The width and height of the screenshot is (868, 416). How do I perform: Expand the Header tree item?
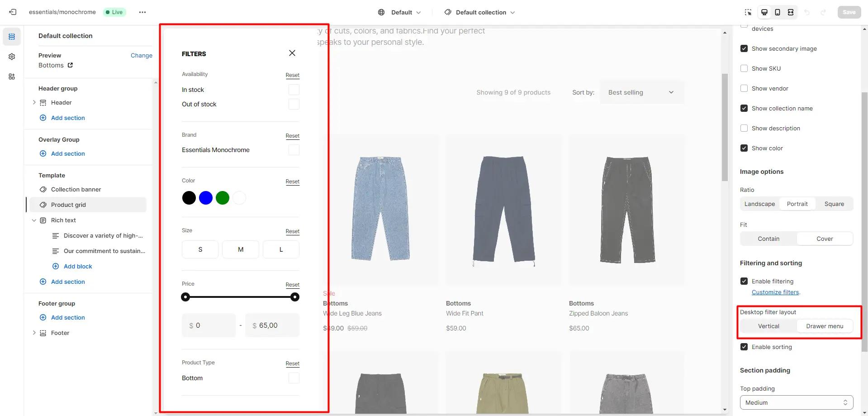point(34,103)
